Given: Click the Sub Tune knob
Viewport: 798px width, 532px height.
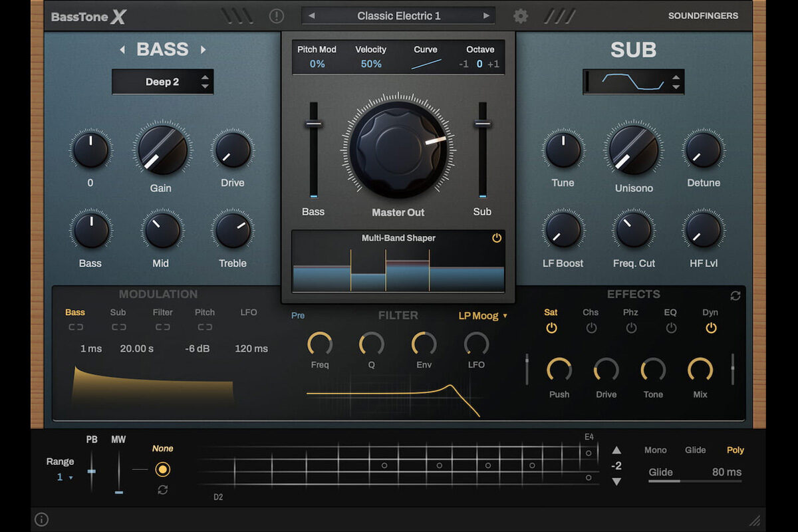Looking at the screenshot, I should click(x=563, y=150).
